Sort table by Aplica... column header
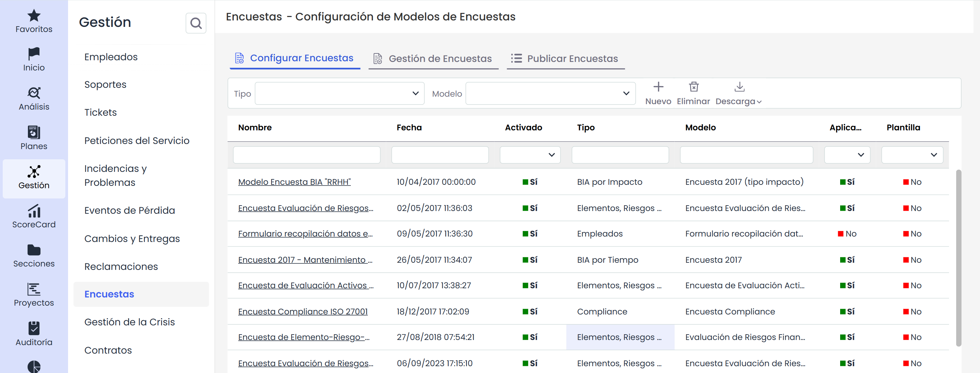Image resolution: width=980 pixels, height=373 pixels. [845, 128]
